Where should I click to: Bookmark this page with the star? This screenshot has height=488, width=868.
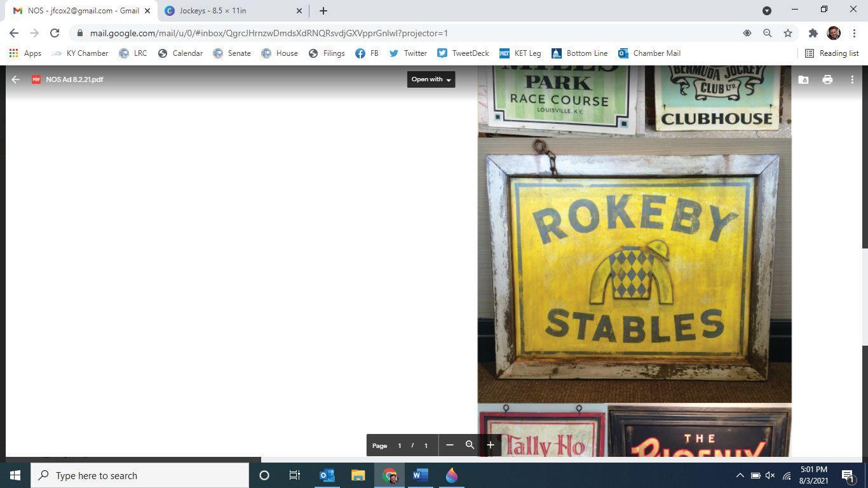coord(788,33)
